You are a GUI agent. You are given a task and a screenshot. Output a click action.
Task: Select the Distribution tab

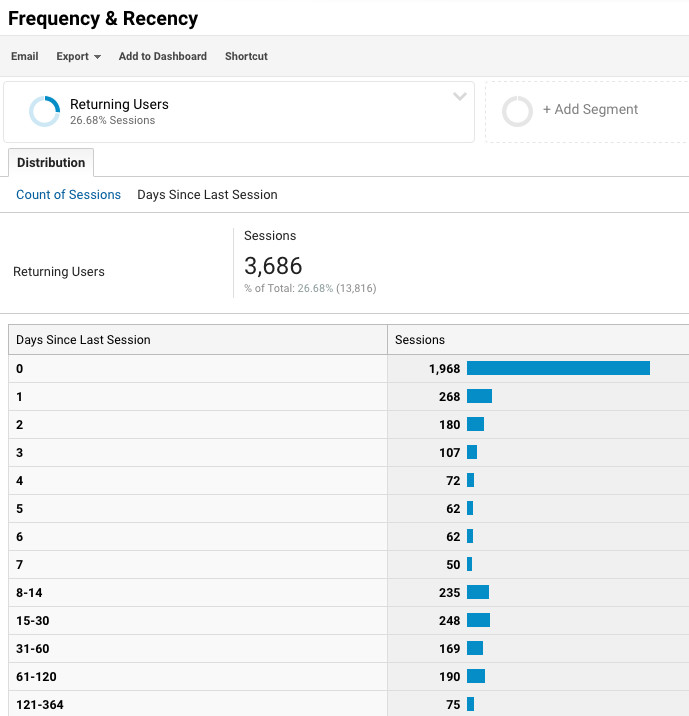click(x=51, y=163)
